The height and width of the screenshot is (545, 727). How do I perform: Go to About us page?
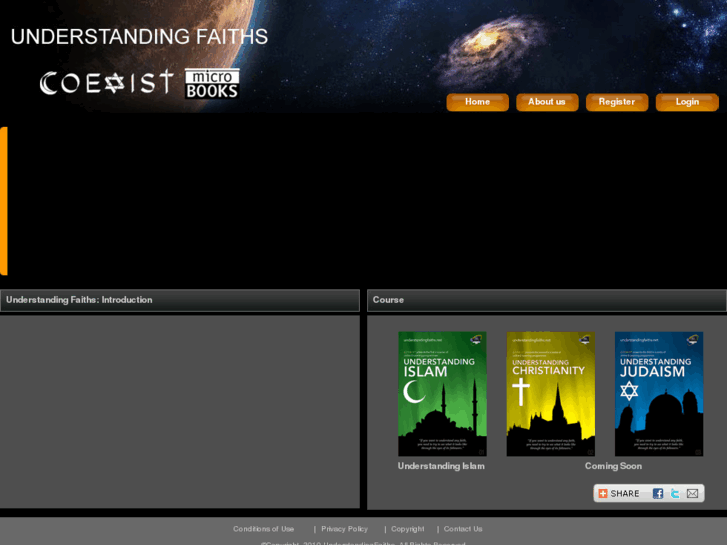[547, 102]
